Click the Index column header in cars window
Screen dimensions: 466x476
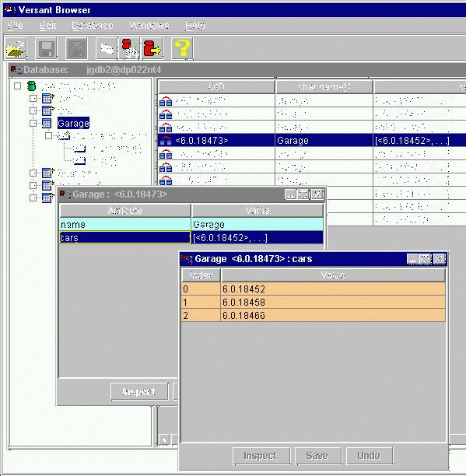201,275
